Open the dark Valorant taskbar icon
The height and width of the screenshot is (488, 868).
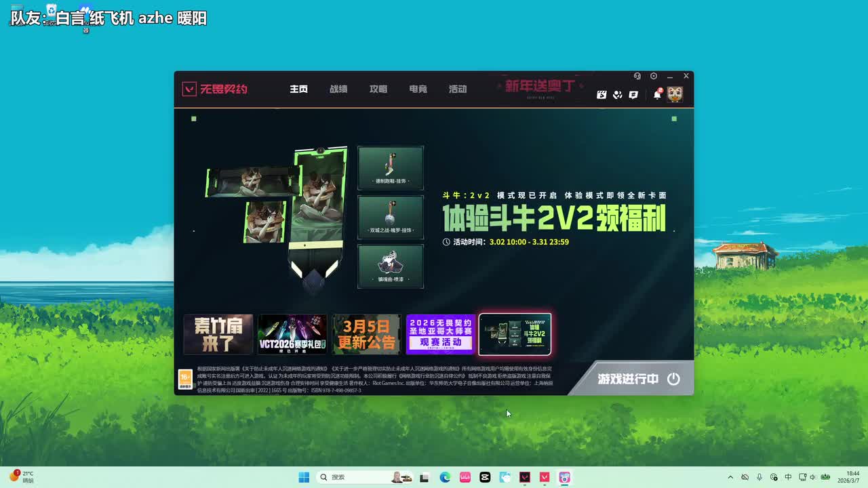525,477
